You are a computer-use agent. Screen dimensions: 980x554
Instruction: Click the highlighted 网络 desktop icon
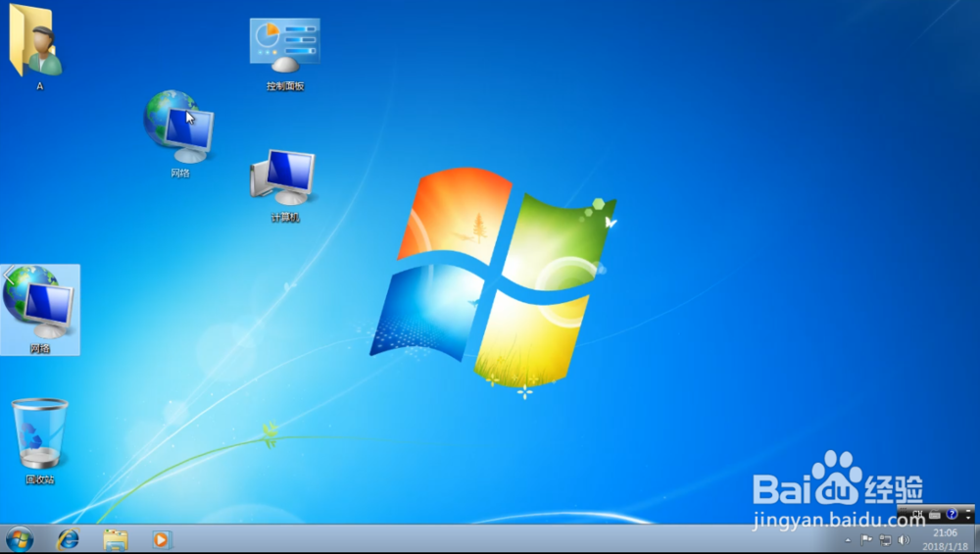click(x=40, y=310)
